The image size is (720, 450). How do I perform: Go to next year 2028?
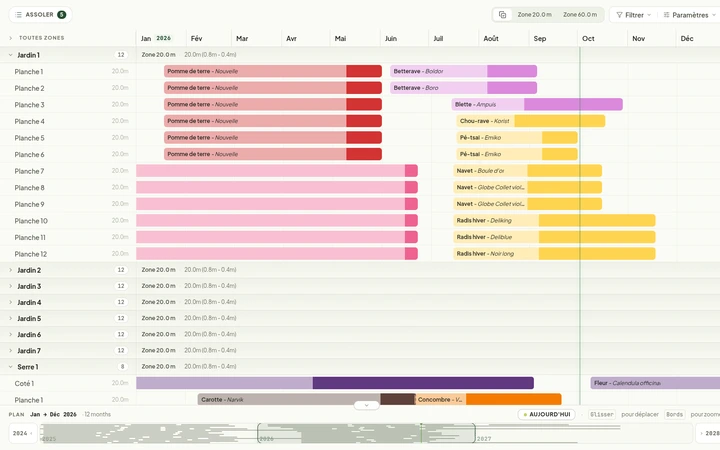point(709,433)
